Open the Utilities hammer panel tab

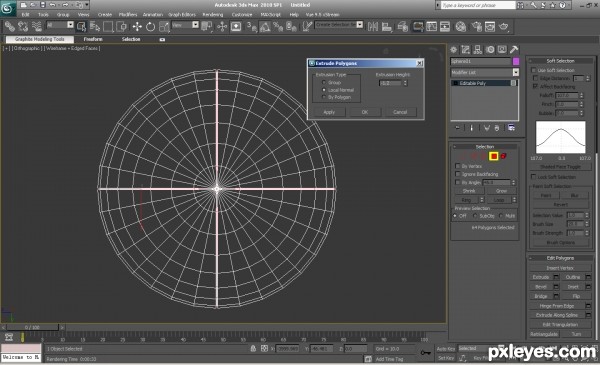[514, 50]
